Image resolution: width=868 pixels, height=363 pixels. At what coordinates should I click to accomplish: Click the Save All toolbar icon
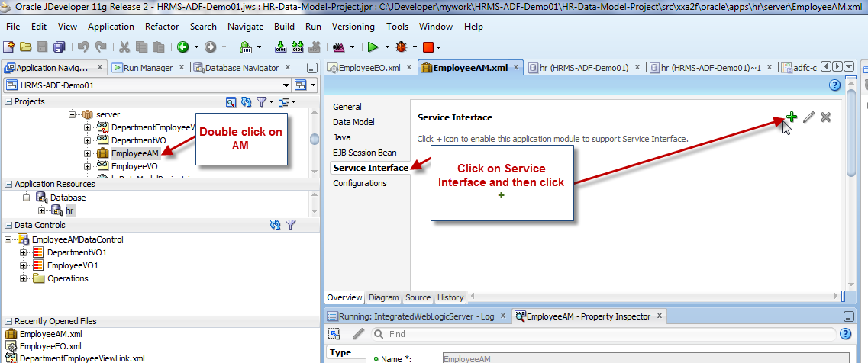tap(60, 47)
